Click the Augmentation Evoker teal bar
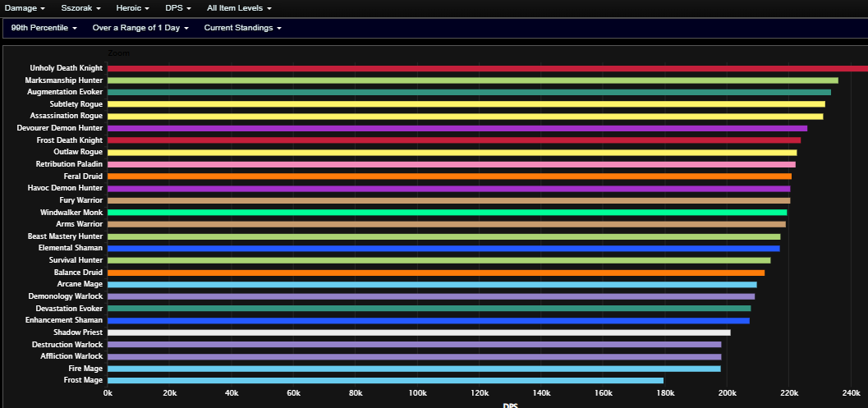This screenshot has height=408, width=868. (469, 93)
